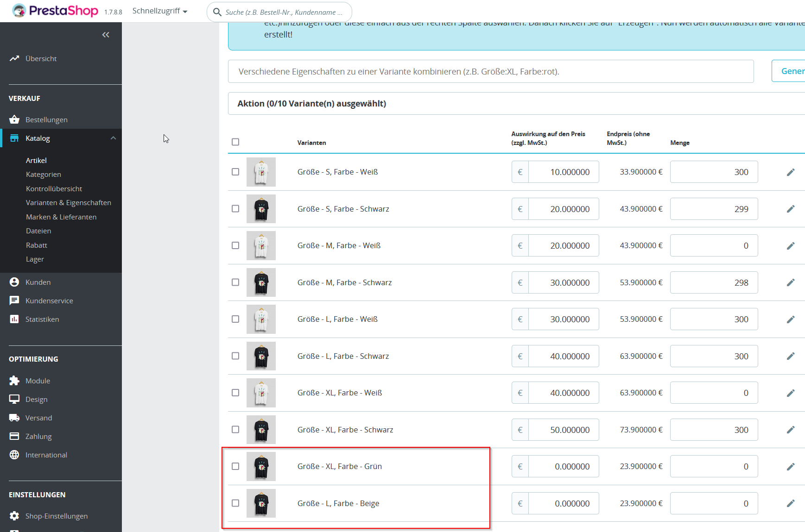This screenshot has height=532, width=805.
Task: Check the Größe XL, Farbe Weiß variant
Action: 235,393
